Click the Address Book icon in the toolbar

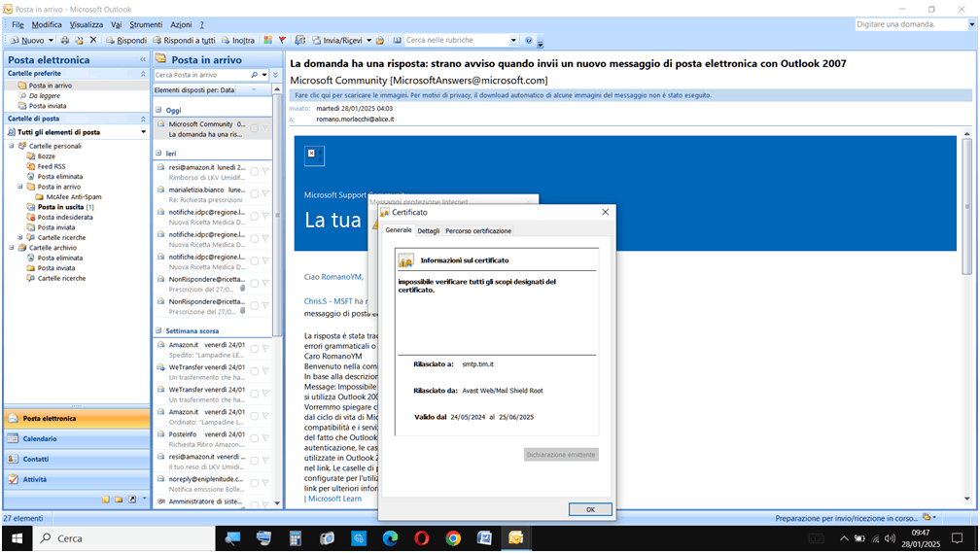(x=397, y=40)
